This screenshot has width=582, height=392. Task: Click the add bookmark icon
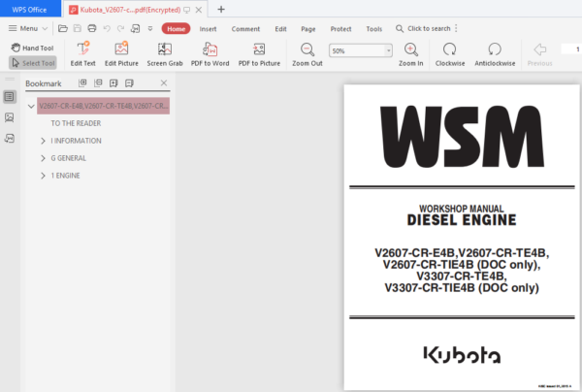coord(113,83)
